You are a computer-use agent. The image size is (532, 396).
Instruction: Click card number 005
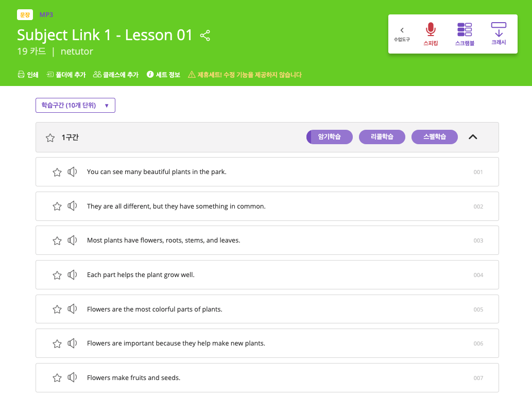point(478,309)
